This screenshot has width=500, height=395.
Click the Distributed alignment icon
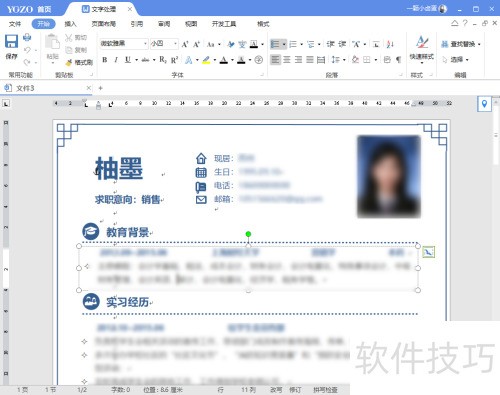tap(321, 60)
